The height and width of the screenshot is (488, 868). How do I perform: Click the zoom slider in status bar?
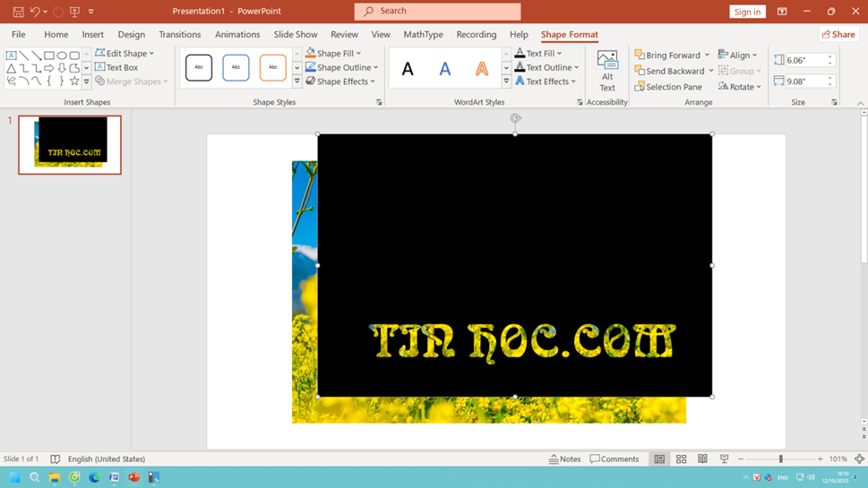coord(780,459)
